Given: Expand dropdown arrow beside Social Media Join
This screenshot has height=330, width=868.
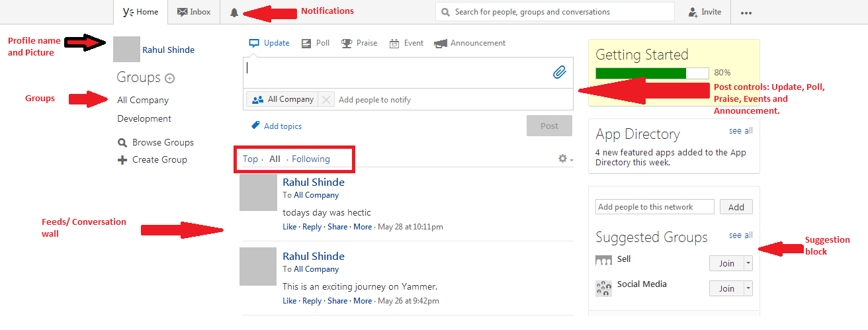Looking at the screenshot, I should (x=748, y=288).
